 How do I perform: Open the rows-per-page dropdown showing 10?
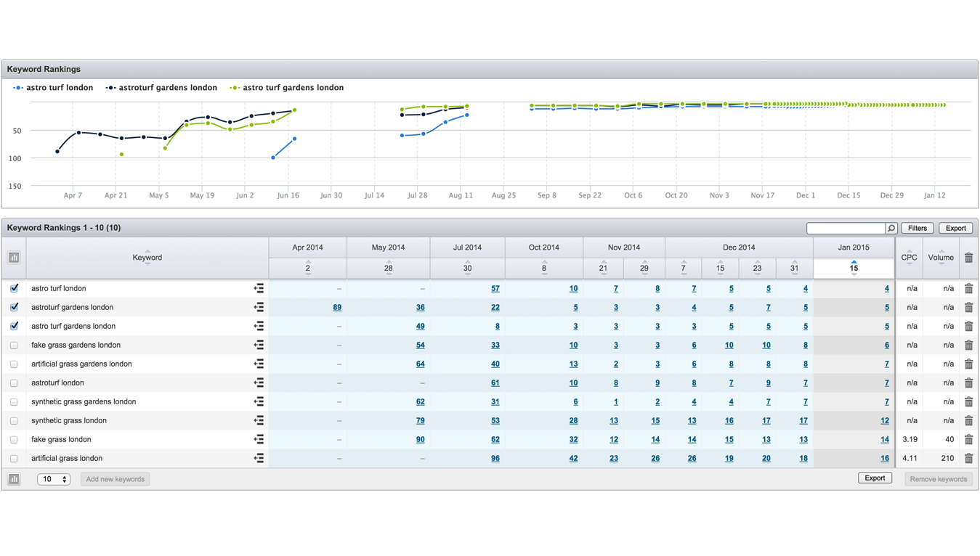(54, 479)
